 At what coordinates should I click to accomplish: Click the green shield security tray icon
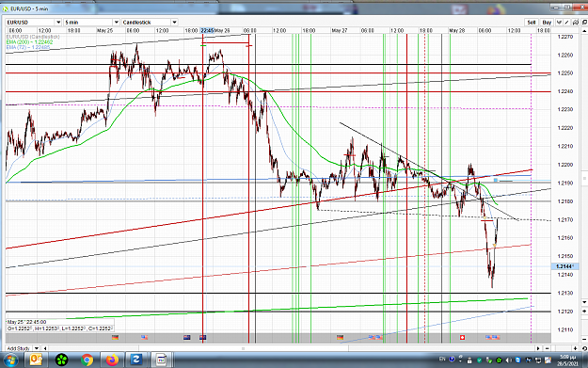[x=480, y=360]
